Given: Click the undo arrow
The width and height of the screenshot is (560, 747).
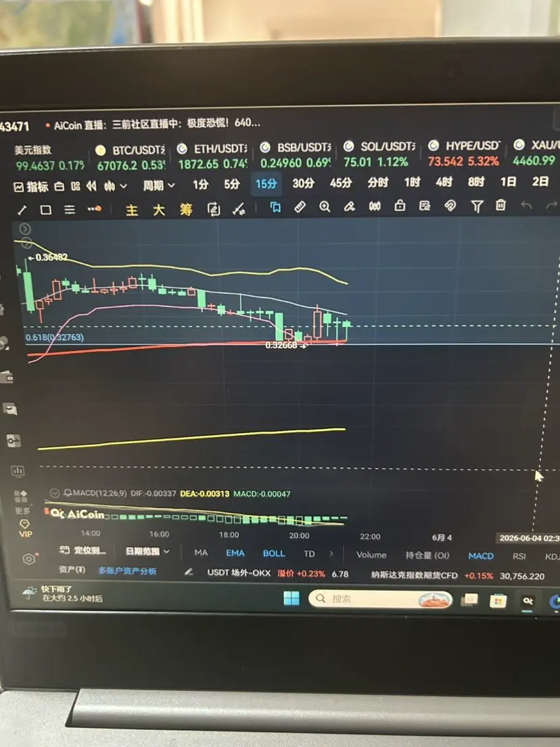Looking at the screenshot, I should click(x=526, y=205).
